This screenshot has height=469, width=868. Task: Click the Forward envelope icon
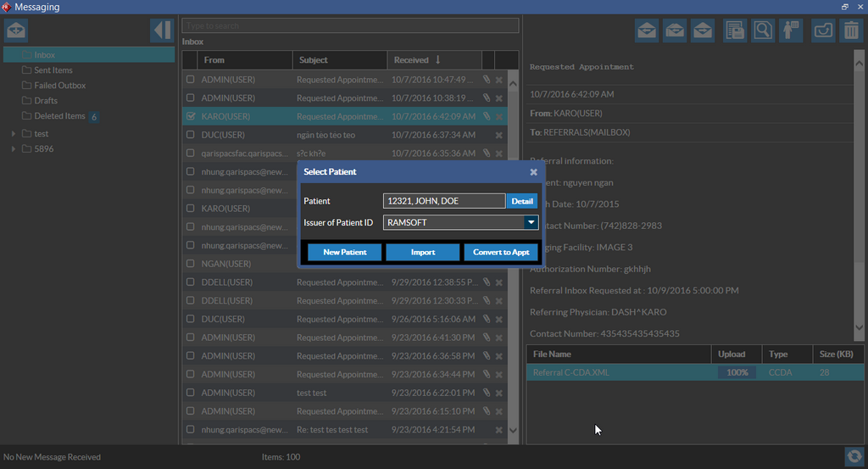(702, 31)
